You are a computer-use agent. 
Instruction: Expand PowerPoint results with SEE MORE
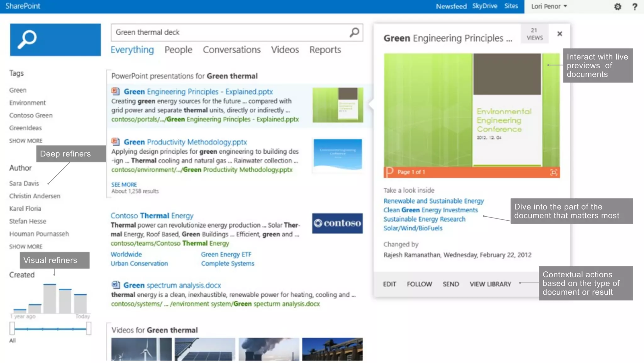click(x=124, y=184)
